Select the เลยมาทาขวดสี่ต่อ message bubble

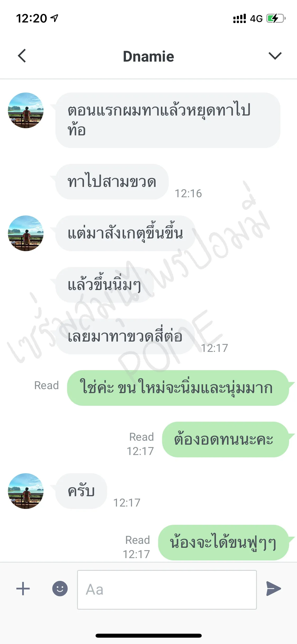[x=125, y=336]
